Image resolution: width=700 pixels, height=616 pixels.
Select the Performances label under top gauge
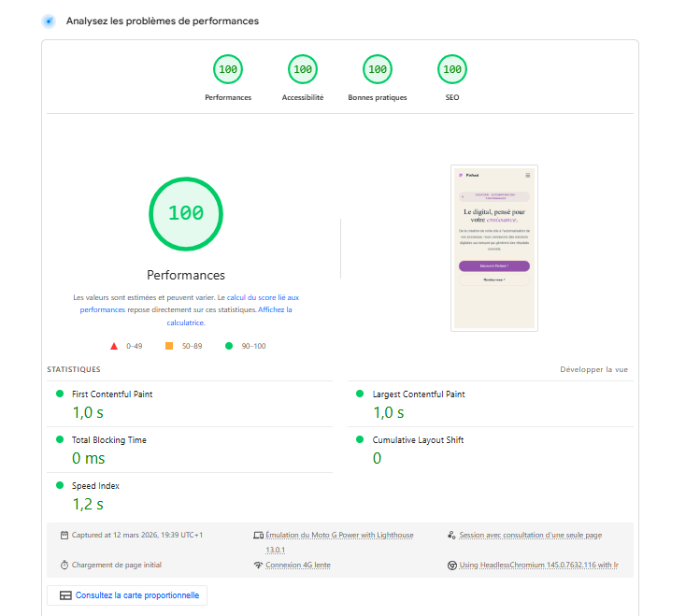[228, 97]
